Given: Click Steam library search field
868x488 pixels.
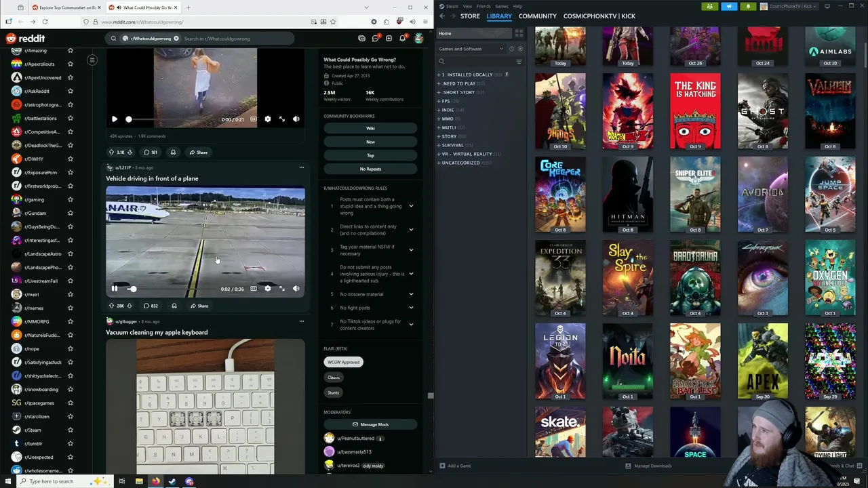Looking at the screenshot, I should pos(475,62).
